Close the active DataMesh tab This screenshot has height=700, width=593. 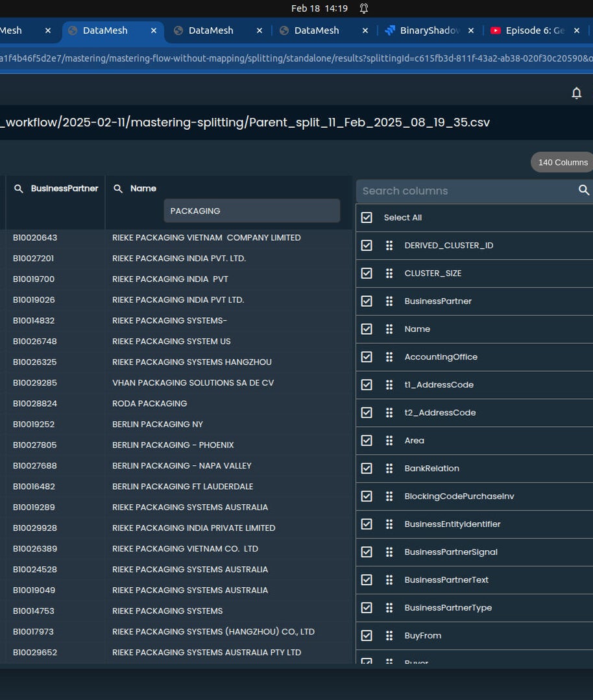(x=154, y=30)
